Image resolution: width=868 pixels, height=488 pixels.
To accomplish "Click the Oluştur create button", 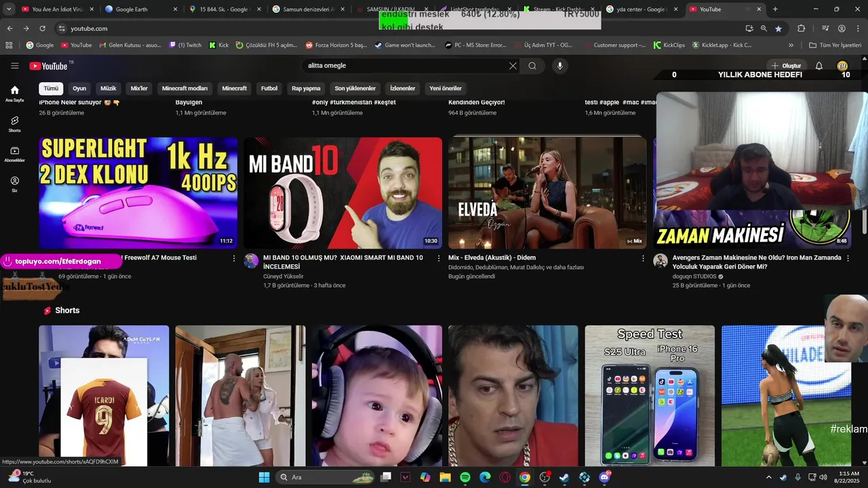I will pos(786,66).
